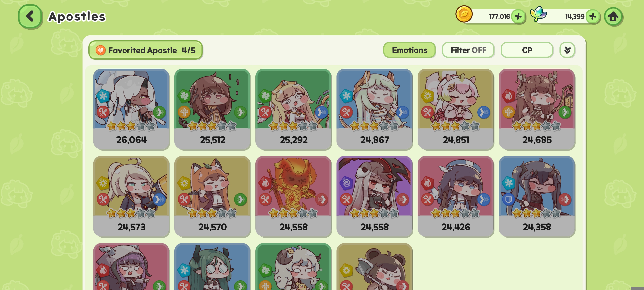This screenshot has height=290, width=644.
Task: Click the snowflake element badge on 26,064 apostle
Action: point(103,96)
